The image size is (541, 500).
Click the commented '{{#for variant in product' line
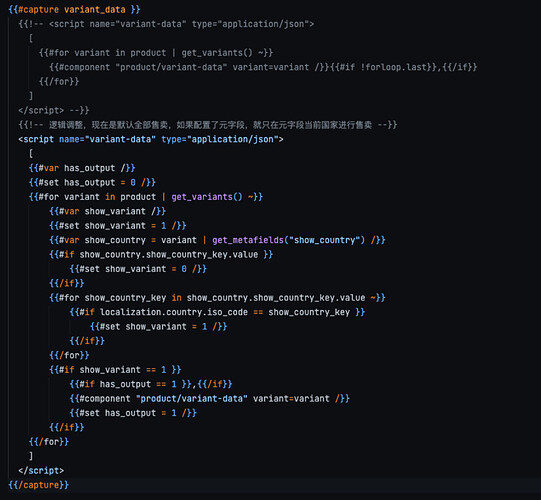click(x=156, y=53)
